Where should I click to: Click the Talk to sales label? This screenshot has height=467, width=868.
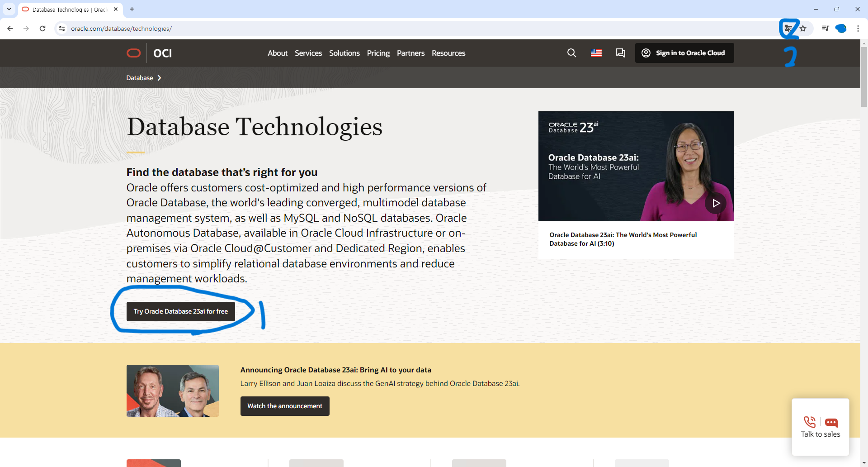coord(821,434)
